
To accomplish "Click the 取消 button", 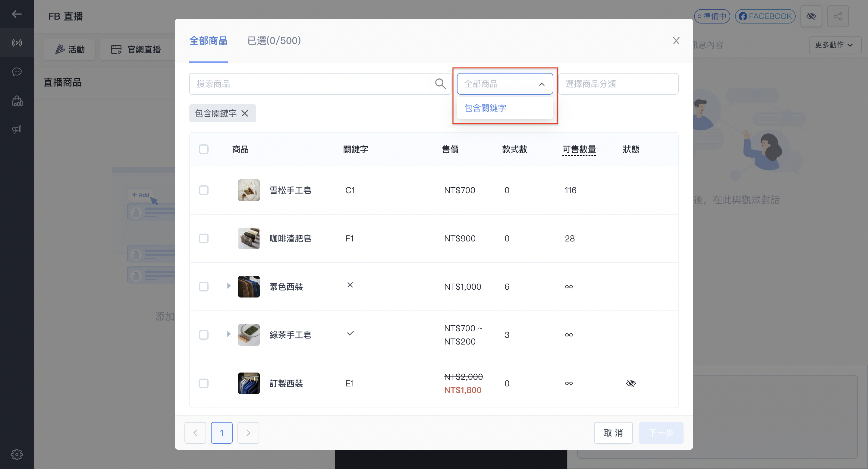I will pyautogui.click(x=613, y=433).
